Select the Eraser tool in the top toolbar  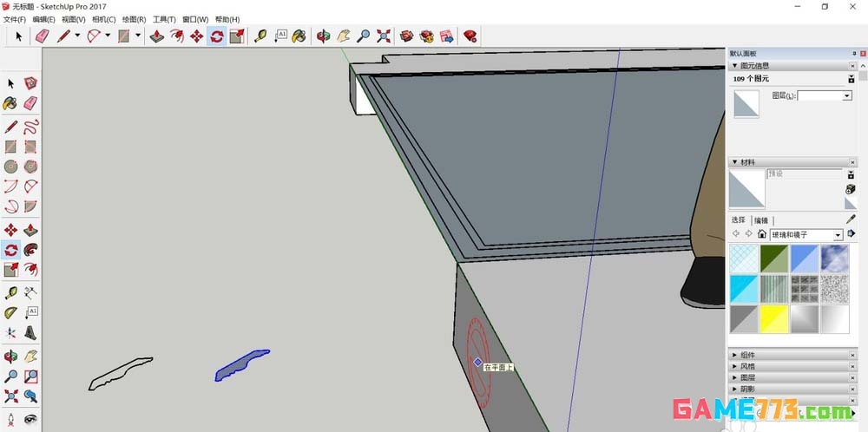[x=42, y=36]
